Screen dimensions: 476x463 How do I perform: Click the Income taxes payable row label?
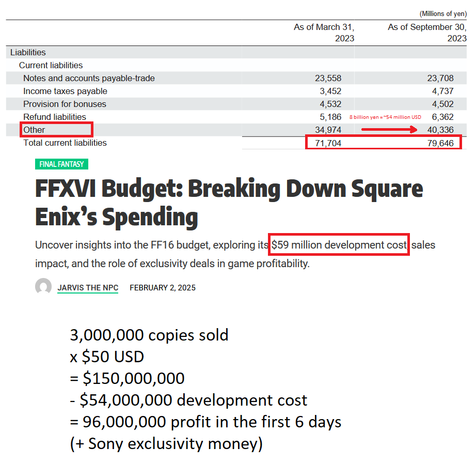pyautogui.click(x=65, y=91)
